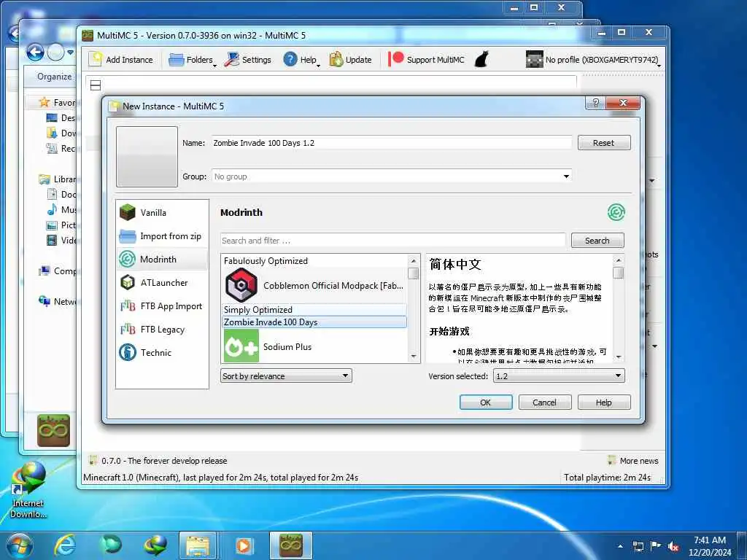Select FTB Legacy source
Screen dimensions: 747x560
(162, 329)
